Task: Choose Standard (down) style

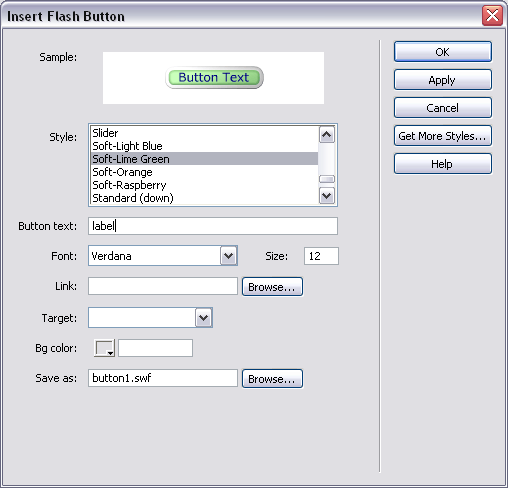Action: [204, 198]
